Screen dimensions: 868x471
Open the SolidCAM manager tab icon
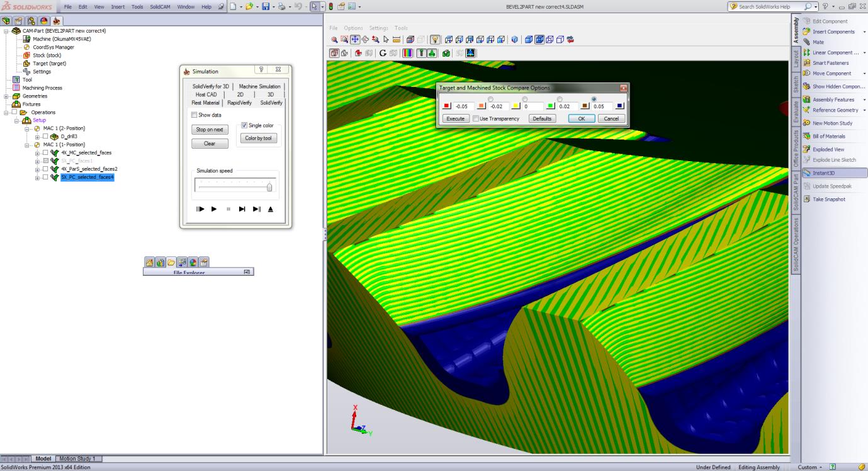[57, 20]
